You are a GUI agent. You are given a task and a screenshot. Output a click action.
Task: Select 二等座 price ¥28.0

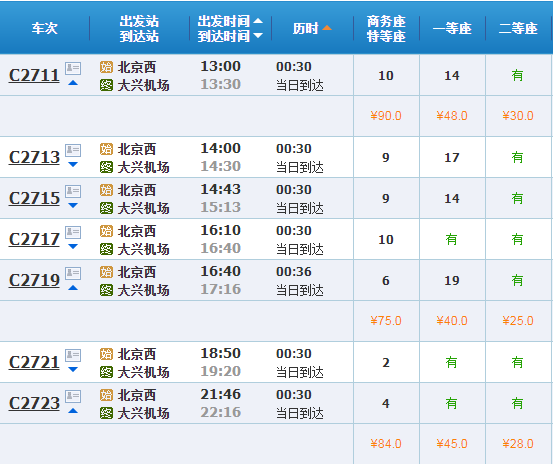pyautogui.click(x=518, y=444)
